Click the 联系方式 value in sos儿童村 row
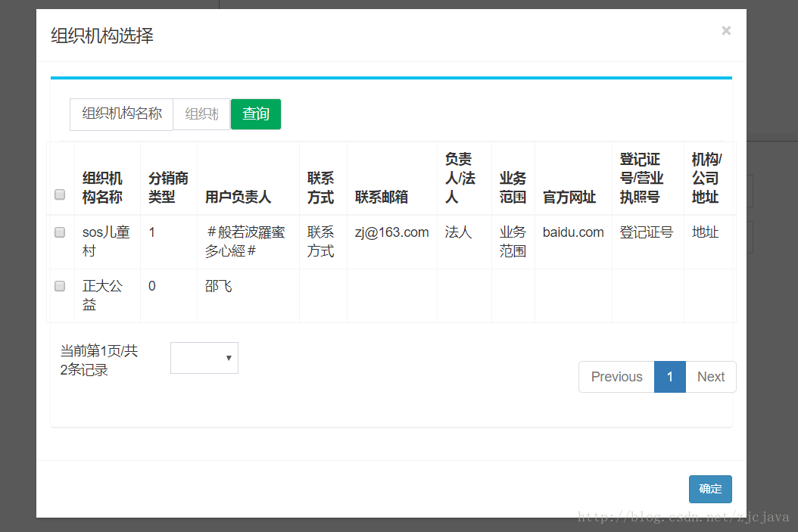The width and height of the screenshot is (798, 532). point(323,241)
